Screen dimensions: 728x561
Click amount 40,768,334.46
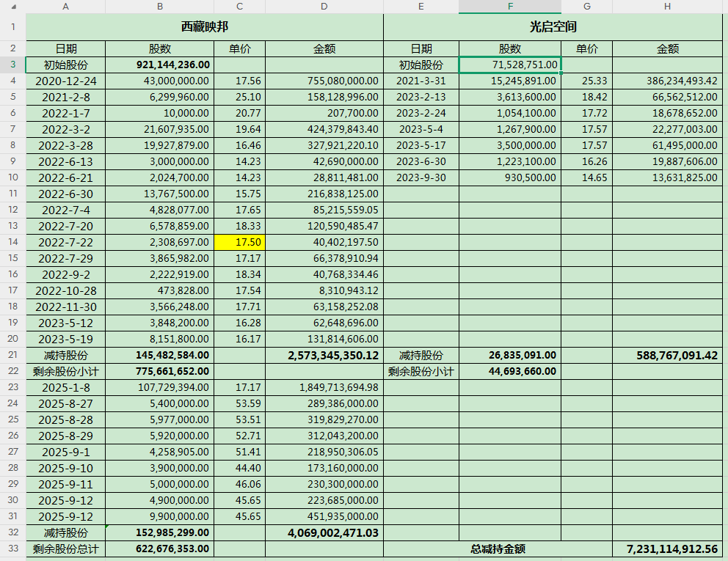coord(324,275)
